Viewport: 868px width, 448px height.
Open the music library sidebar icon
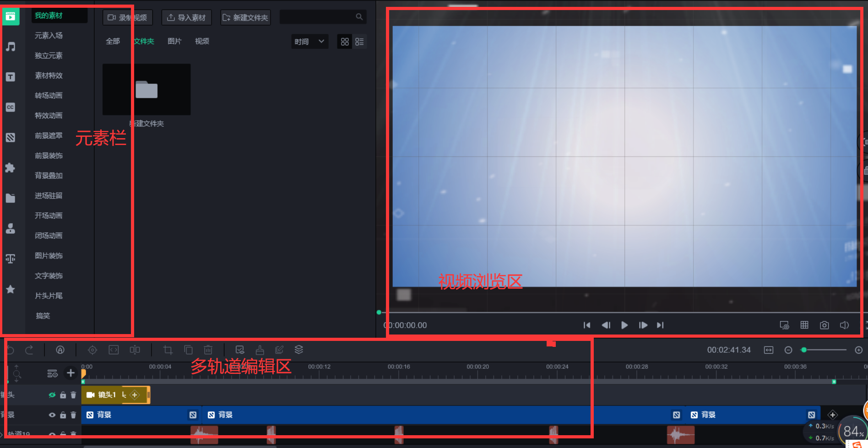(x=11, y=47)
